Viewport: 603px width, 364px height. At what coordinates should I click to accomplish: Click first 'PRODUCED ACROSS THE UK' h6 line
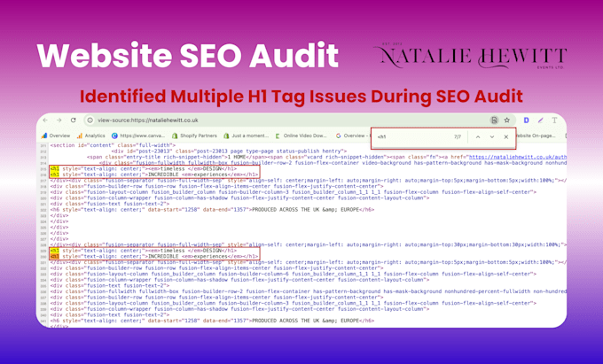212,210
